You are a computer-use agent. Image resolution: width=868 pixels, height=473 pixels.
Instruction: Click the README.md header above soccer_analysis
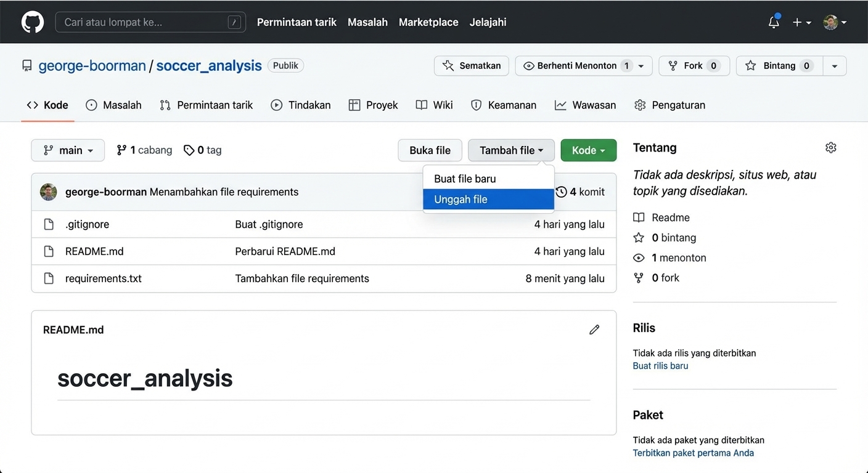coord(73,330)
